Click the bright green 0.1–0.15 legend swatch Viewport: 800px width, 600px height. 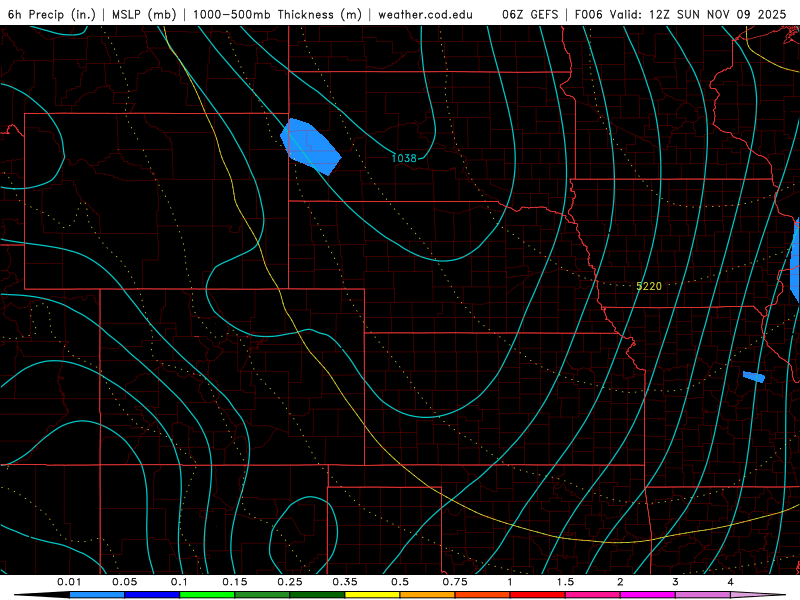207,595
